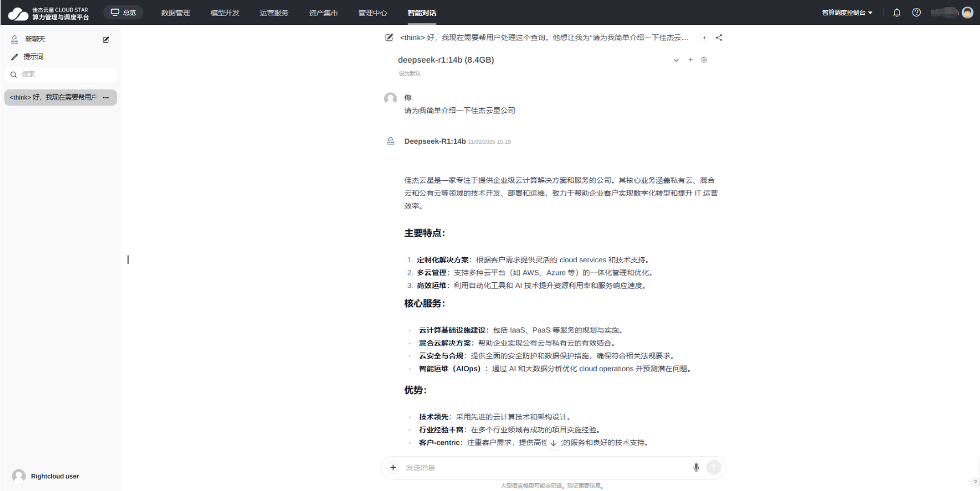Open the 模型开发 menu
This screenshot has height=491, width=980.
(x=225, y=13)
